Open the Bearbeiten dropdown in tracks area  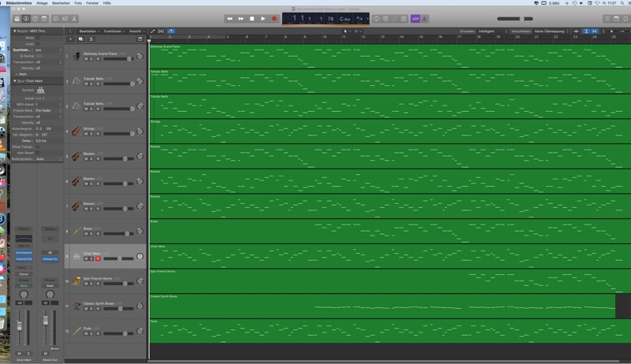(x=89, y=31)
